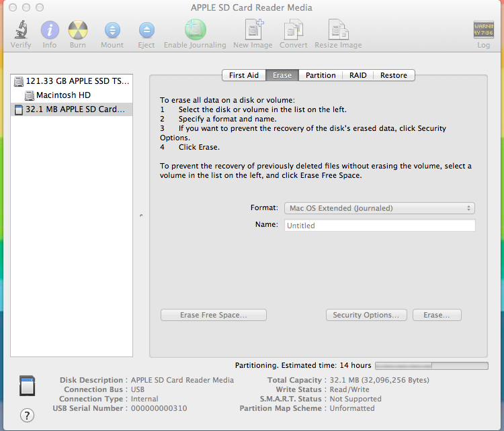Viewport: 504px width, 431px height.
Task: Click the help question mark button
Action: 27,416
